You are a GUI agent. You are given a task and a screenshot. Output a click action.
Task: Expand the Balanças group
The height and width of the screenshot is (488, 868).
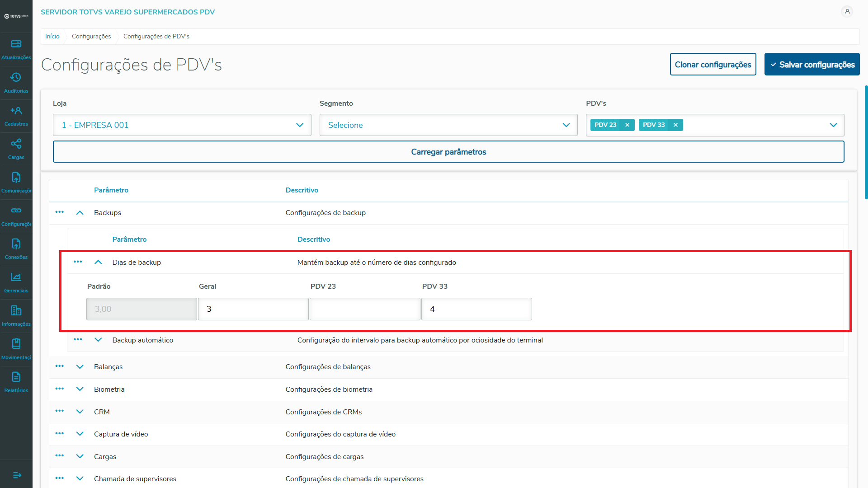coord(80,367)
